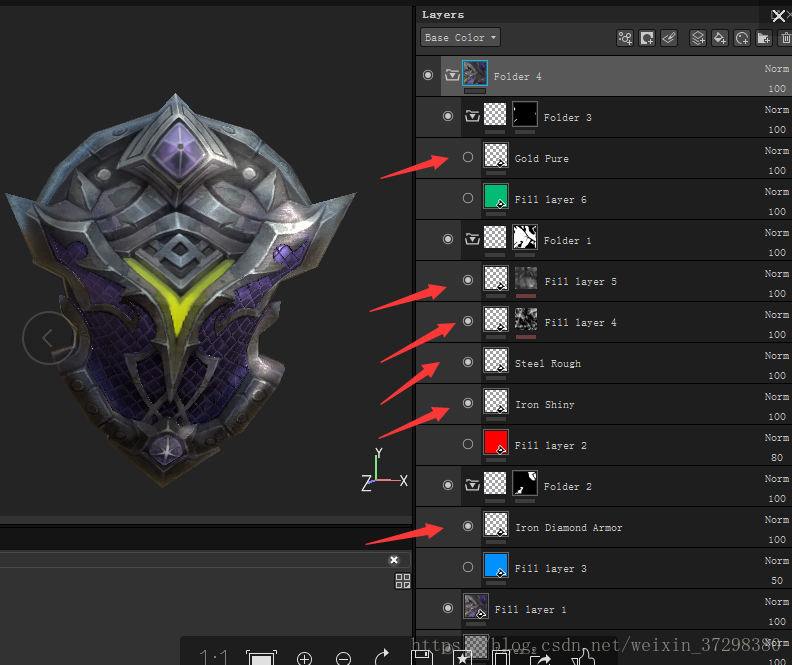Click opacity value 100 of Iron Shiny

[777, 417]
